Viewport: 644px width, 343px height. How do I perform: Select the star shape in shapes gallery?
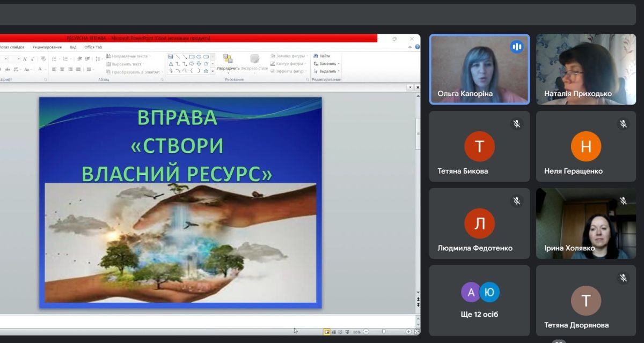pos(206,71)
